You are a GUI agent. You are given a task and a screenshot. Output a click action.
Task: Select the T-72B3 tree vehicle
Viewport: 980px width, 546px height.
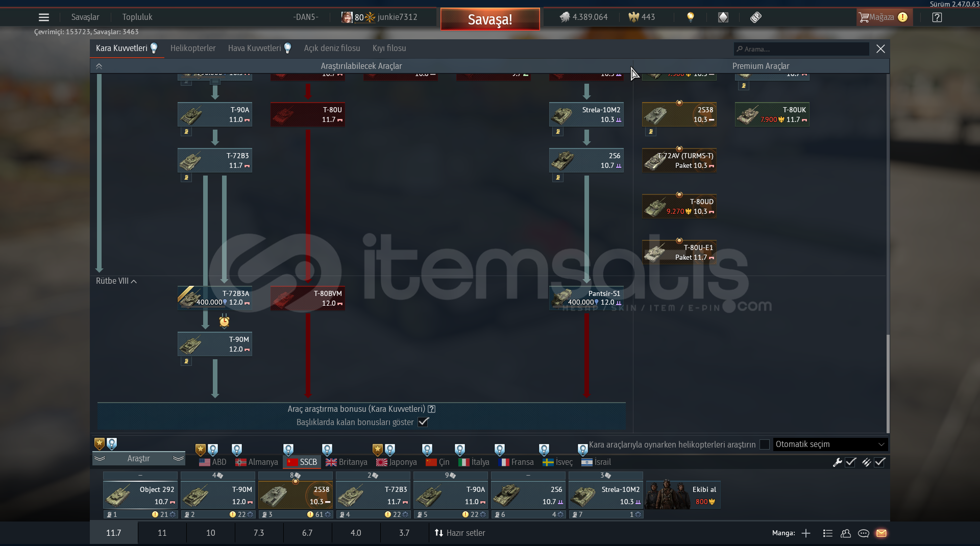coord(215,161)
